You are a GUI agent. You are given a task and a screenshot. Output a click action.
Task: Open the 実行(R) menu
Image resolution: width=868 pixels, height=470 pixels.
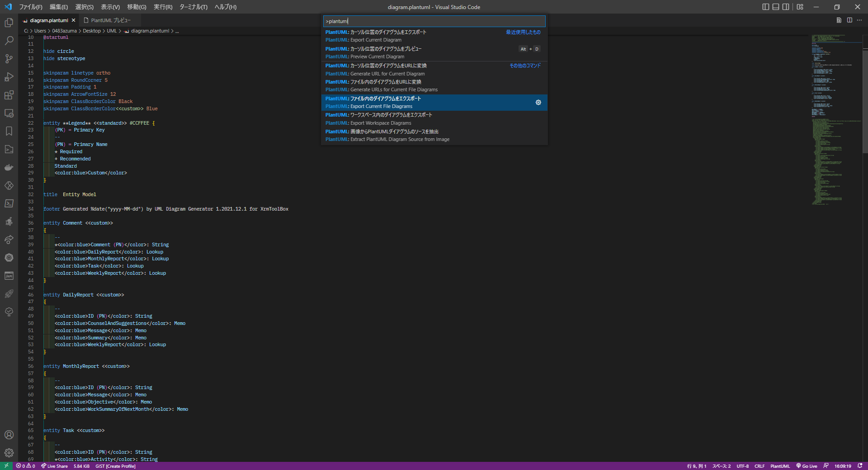point(163,7)
